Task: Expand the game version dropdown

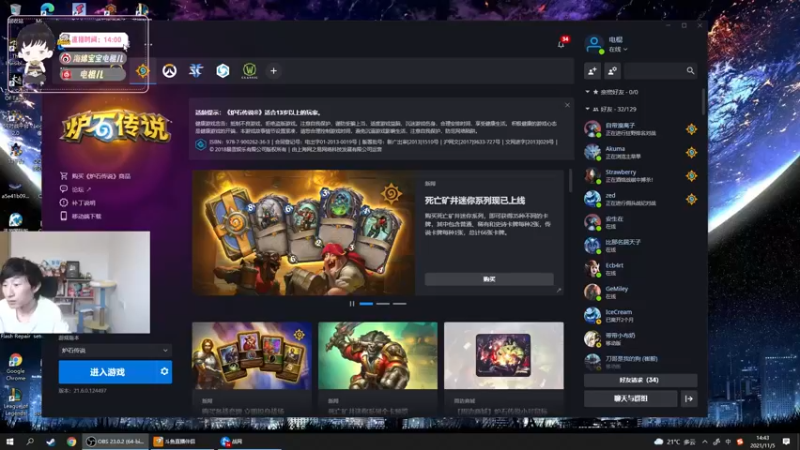Action: pyautogui.click(x=115, y=351)
